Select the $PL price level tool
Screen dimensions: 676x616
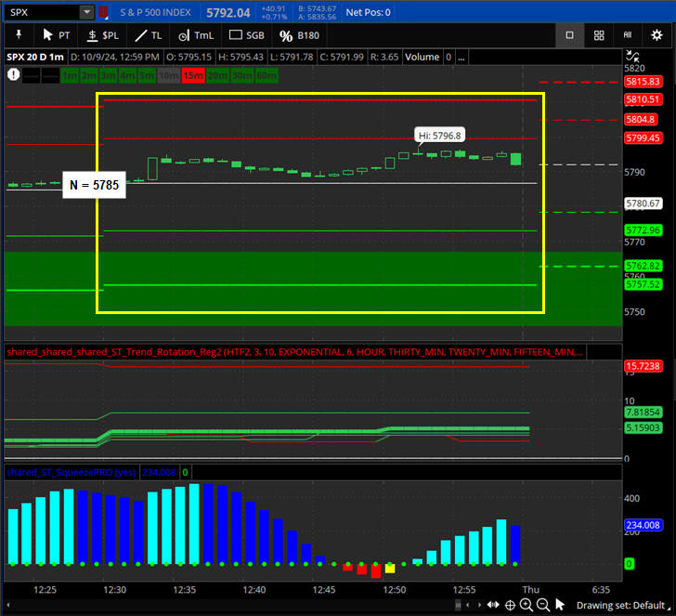click(102, 35)
